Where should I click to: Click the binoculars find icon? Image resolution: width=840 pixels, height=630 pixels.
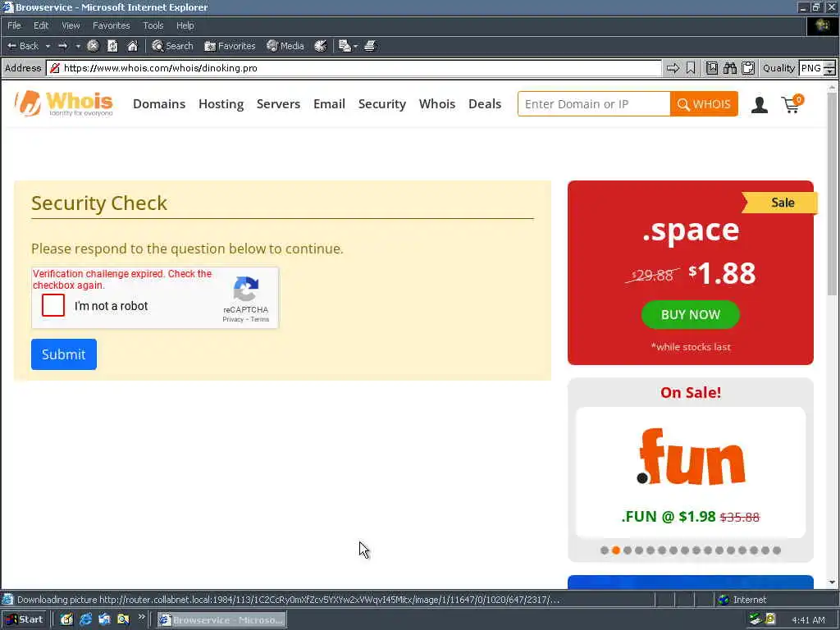click(x=729, y=68)
